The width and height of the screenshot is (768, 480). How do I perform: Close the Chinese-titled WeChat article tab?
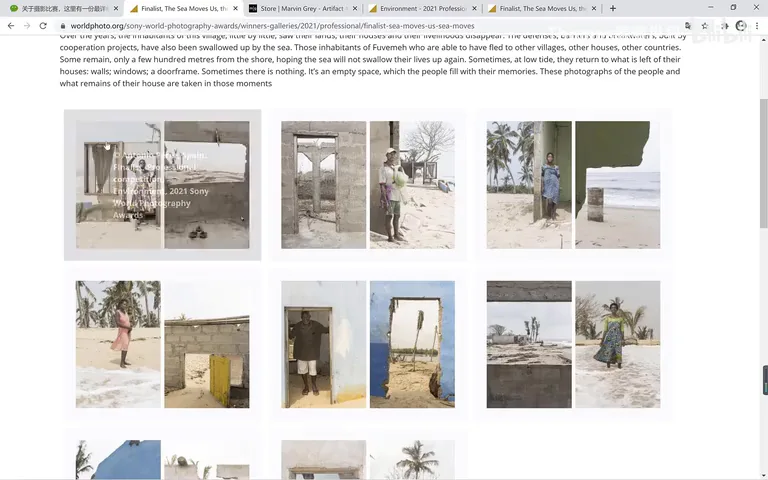(116, 8)
